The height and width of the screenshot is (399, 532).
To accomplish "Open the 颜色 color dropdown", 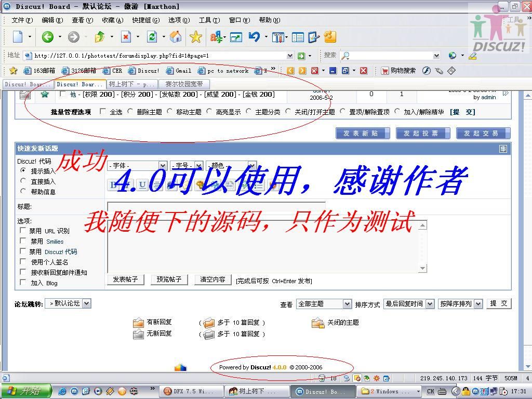I will coord(231,166).
